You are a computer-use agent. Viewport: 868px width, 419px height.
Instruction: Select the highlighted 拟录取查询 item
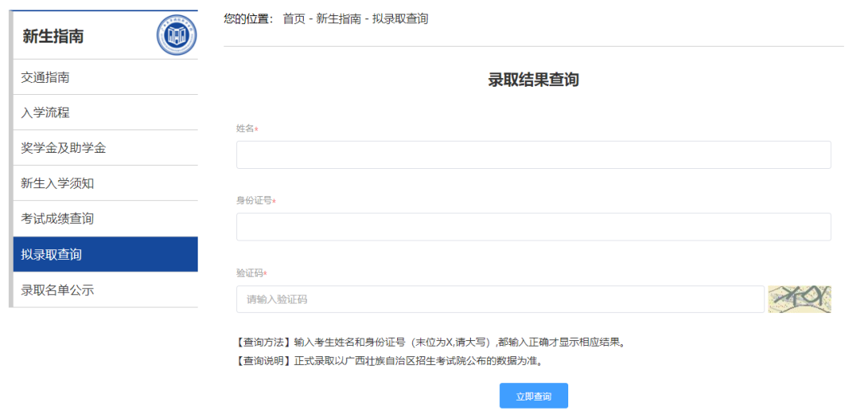[x=105, y=254]
